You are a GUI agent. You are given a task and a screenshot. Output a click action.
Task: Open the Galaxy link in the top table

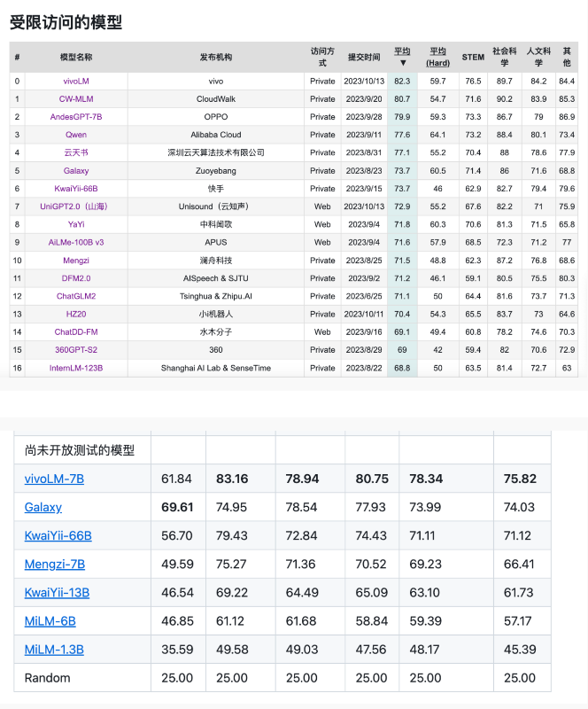tap(76, 171)
